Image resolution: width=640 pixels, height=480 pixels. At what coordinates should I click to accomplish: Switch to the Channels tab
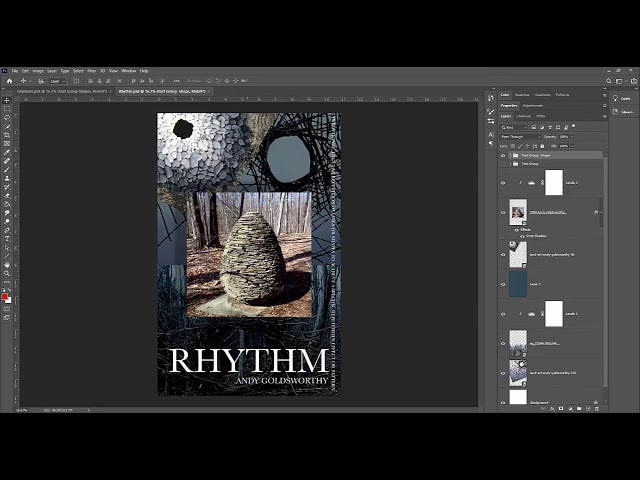click(x=523, y=116)
